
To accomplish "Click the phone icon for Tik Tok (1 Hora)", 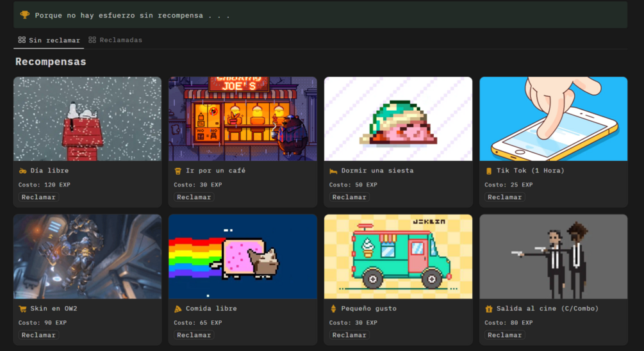I will tap(489, 171).
